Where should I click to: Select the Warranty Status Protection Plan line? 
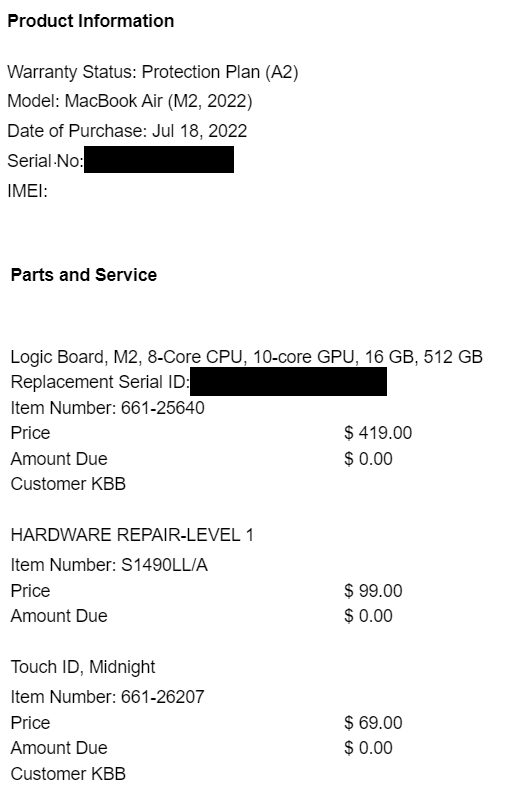[x=153, y=72]
